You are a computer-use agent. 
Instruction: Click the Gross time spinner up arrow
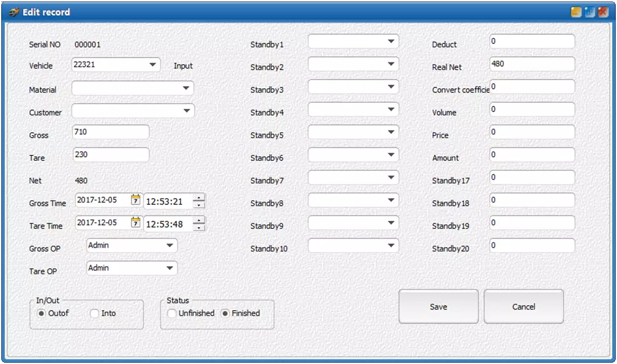(199, 198)
